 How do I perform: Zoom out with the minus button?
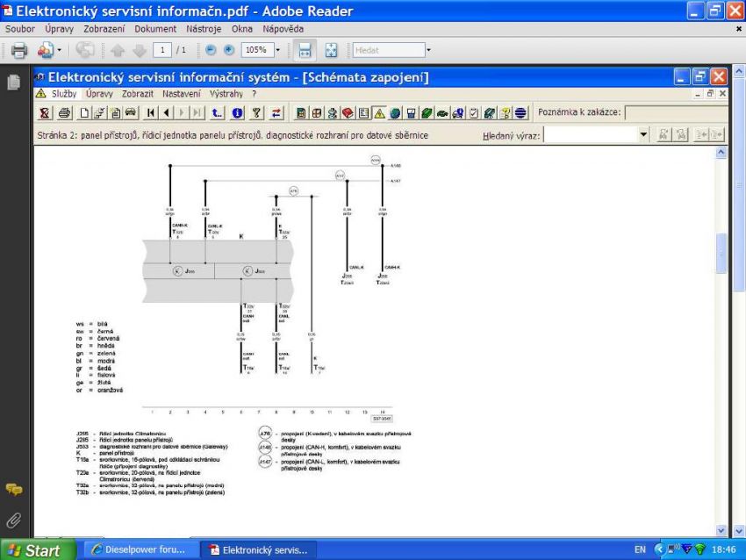coord(210,50)
